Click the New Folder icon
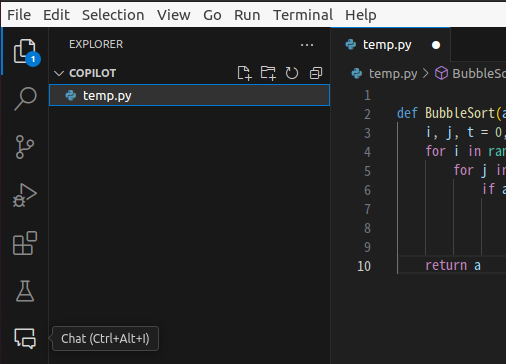 (x=268, y=73)
